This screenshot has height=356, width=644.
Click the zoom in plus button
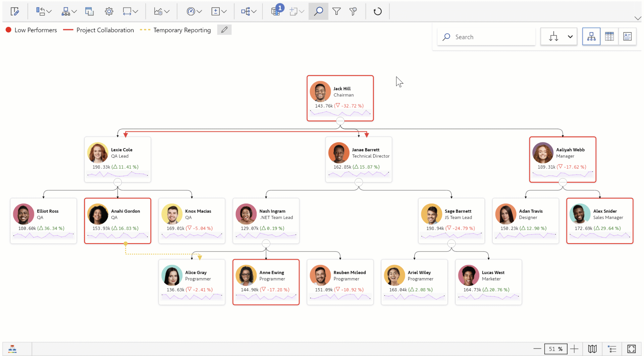pyautogui.click(x=574, y=349)
